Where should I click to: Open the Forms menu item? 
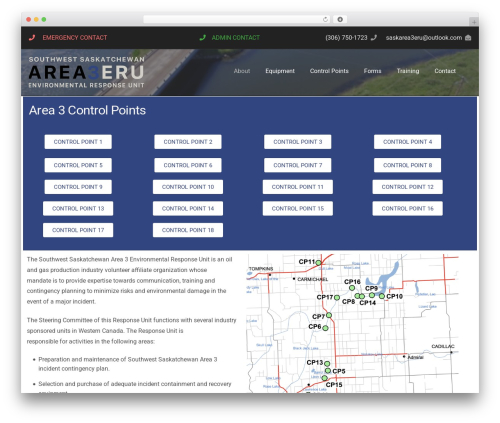372,71
